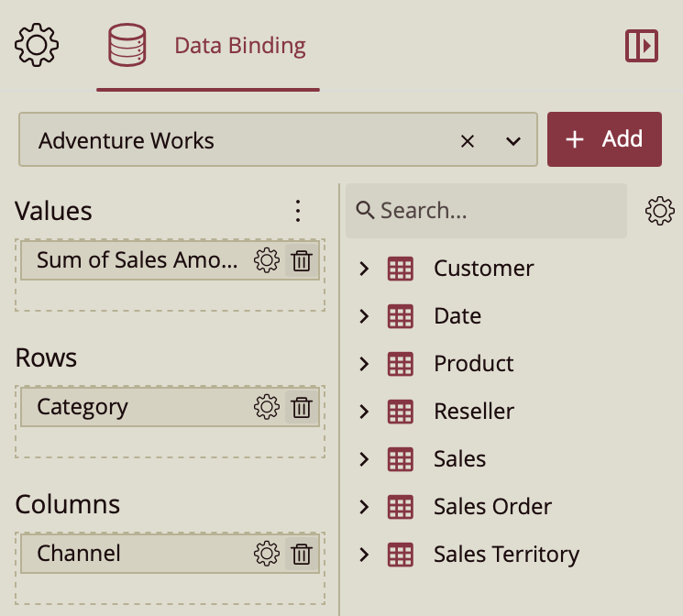683x616 pixels.
Task: Delete the Sum of Sales Amount field
Action: [x=302, y=260]
